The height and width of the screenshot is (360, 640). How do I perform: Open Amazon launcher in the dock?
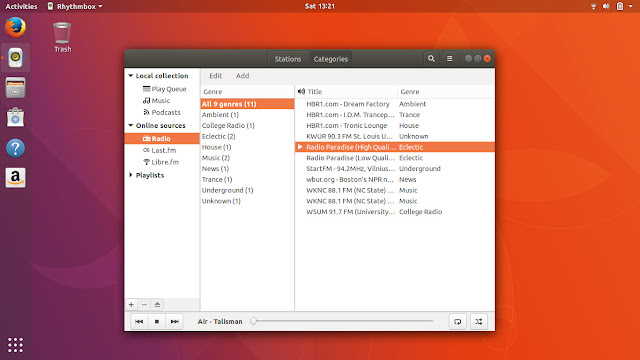coord(15,178)
